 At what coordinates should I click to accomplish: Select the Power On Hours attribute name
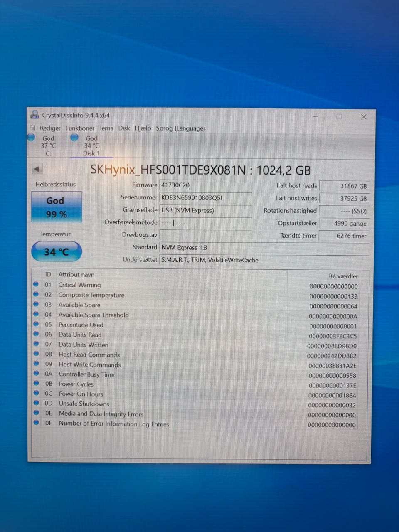click(x=81, y=394)
